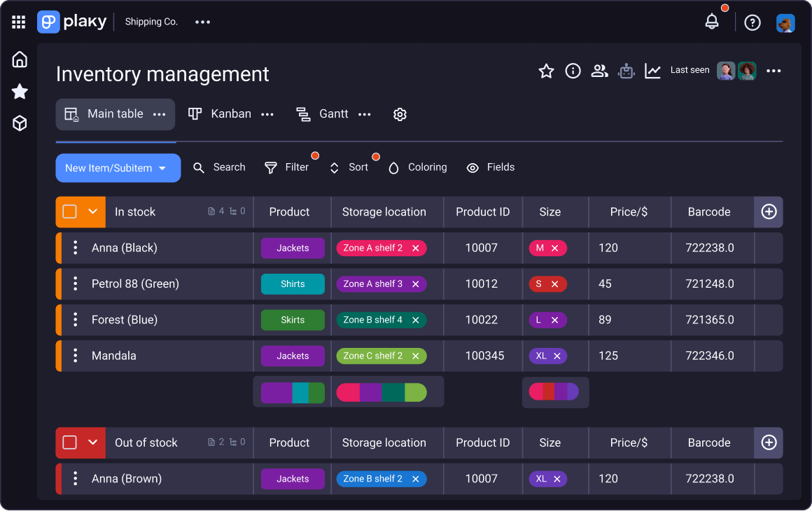Open board Settings gear next to Gantt

coord(400,114)
